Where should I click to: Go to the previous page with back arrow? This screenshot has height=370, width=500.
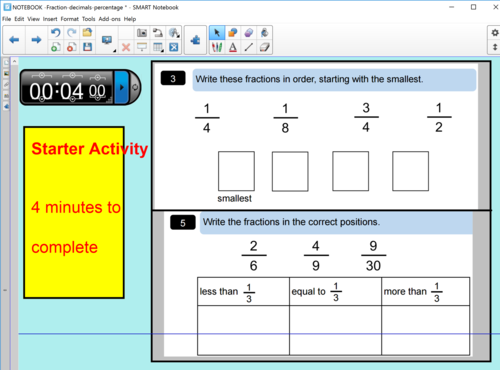(14, 40)
